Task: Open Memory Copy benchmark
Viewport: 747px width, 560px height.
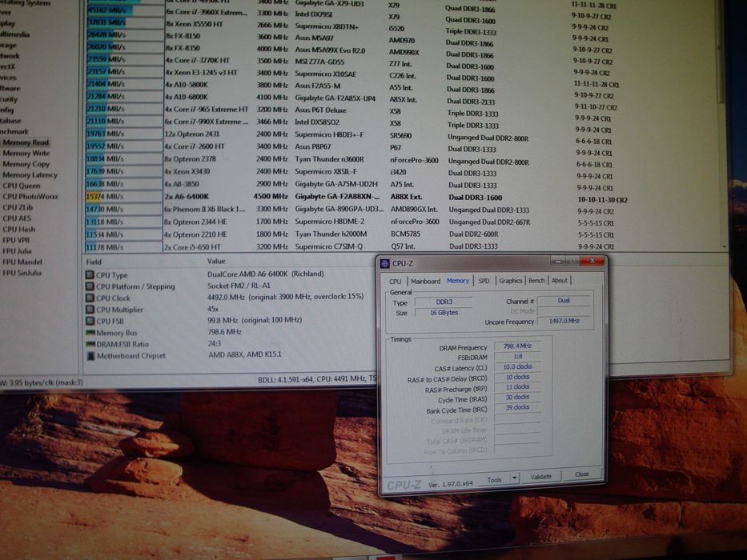Action: coord(26,164)
